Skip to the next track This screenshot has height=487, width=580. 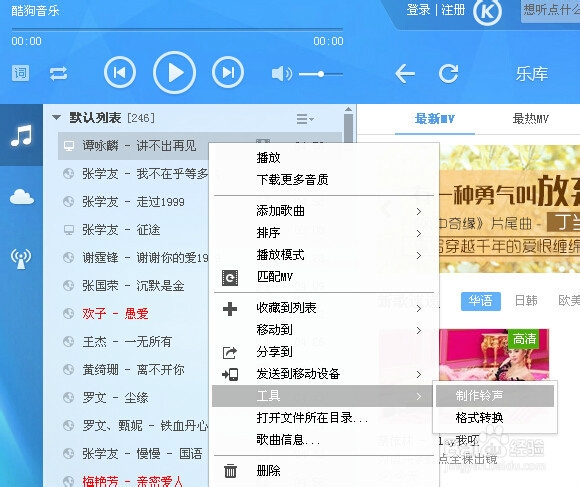tap(228, 72)
